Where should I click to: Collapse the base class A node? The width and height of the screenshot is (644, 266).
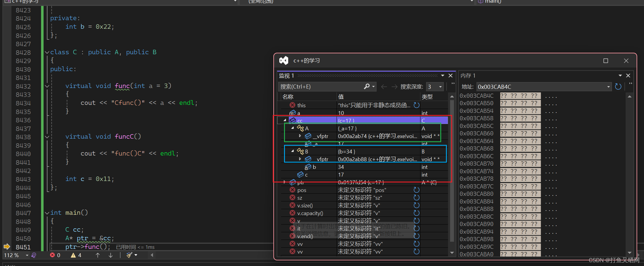(293, 128)
